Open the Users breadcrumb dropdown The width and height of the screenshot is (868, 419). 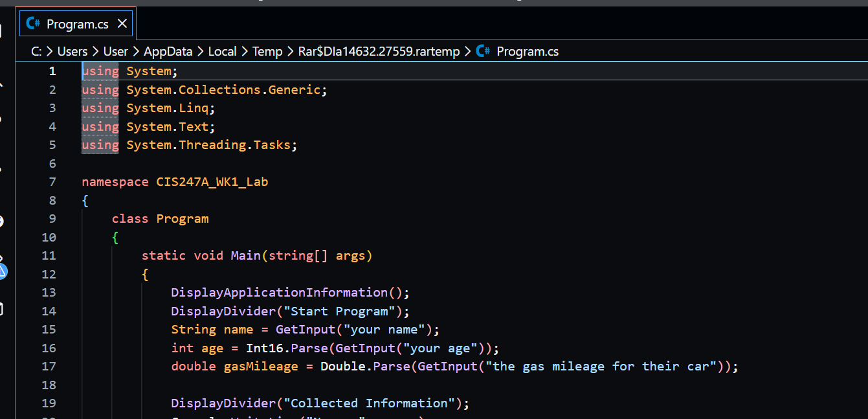pos(72,51)
